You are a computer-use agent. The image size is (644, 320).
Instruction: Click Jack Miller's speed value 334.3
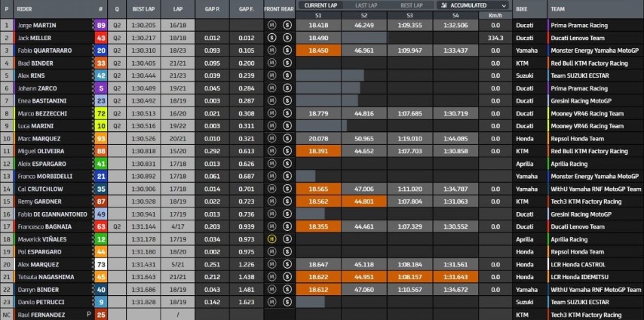[495, 38]
